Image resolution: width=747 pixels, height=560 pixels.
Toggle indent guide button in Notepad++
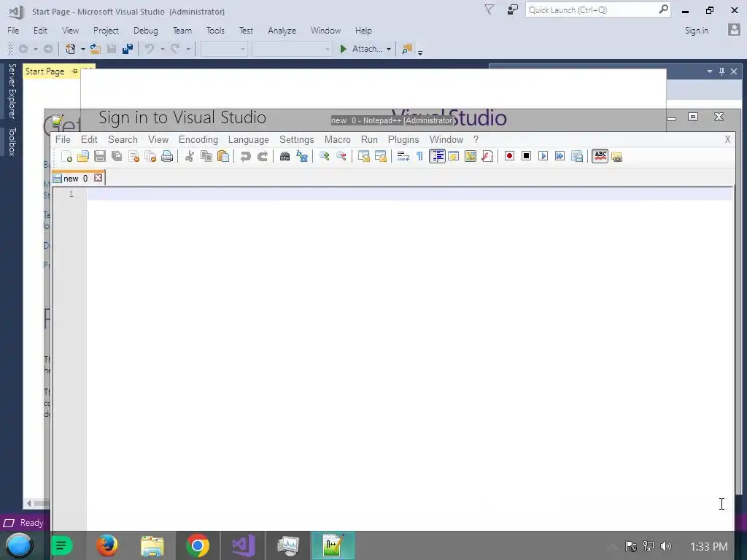(438, 156)
